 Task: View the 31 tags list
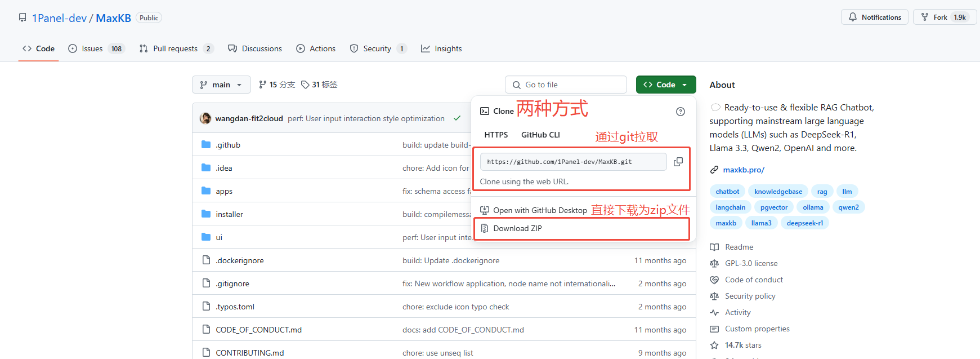tap(319, 85)
